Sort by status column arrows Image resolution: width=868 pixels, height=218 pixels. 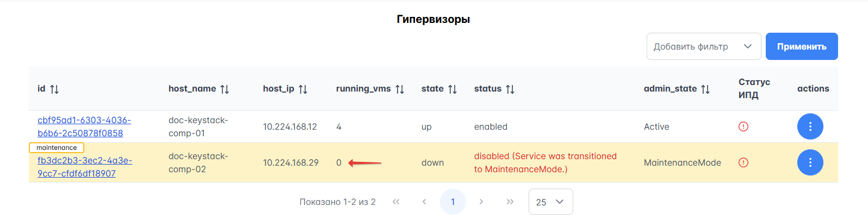click(x=510, y=89)
